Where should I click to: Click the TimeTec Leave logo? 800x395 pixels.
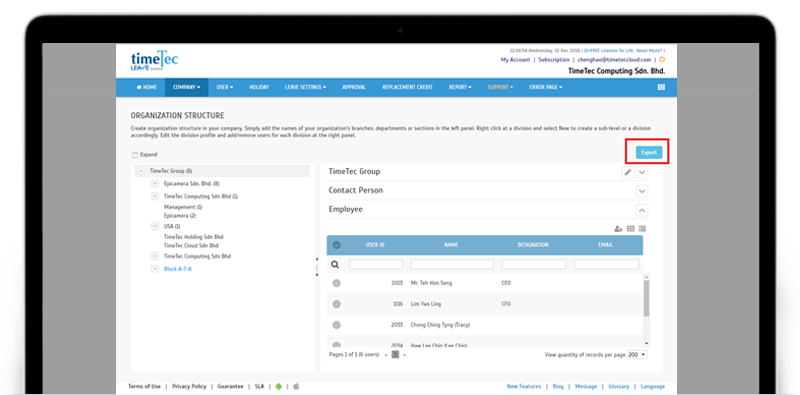(155, 61)
